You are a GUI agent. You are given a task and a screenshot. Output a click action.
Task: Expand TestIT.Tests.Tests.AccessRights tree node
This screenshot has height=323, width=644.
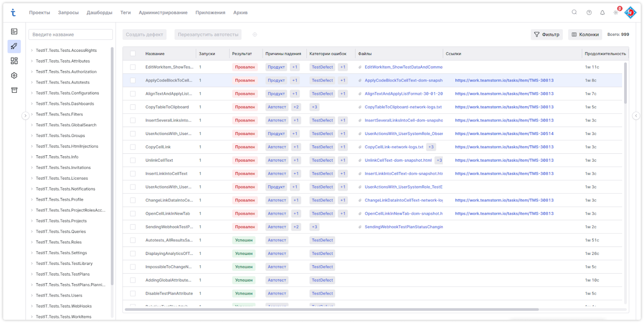[32, 50]
